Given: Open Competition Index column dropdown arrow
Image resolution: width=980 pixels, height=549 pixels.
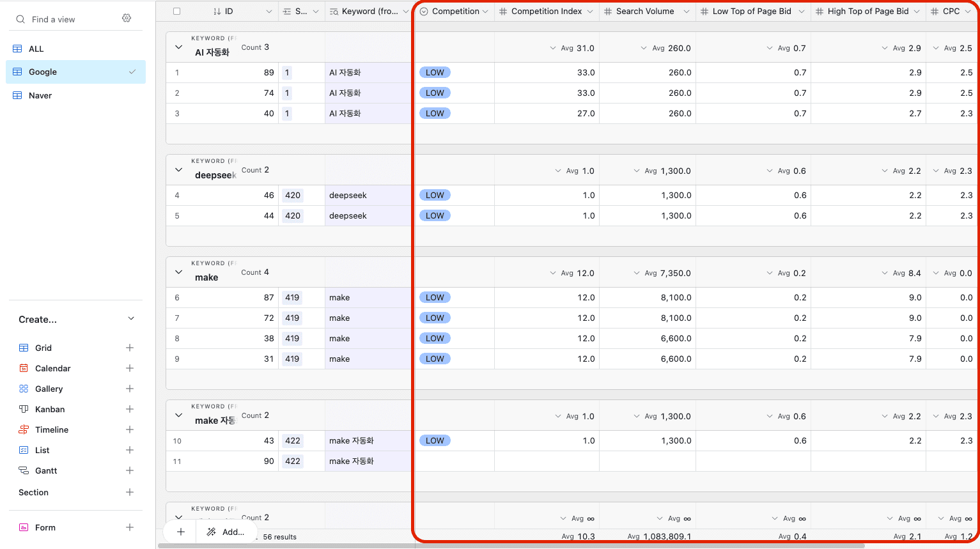Looking at the screenshot, I should tap(590, 12).
